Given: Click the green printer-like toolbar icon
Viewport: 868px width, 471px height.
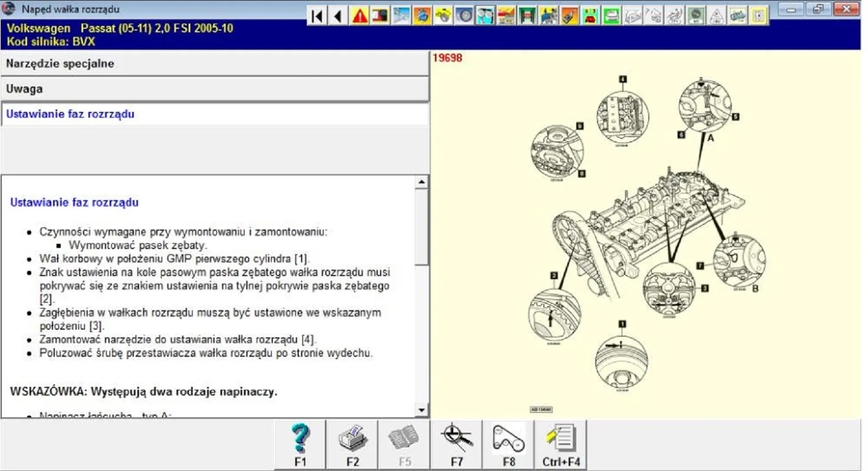Looking at the screenshot, I should click(x=612, y=16).
